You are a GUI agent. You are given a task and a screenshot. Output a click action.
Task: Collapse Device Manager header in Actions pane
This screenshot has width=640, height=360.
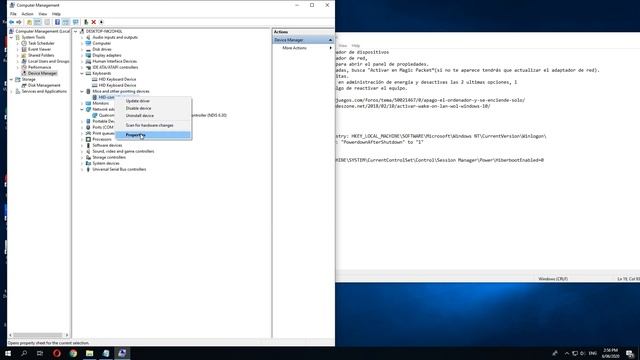click(x=330, y=40)
